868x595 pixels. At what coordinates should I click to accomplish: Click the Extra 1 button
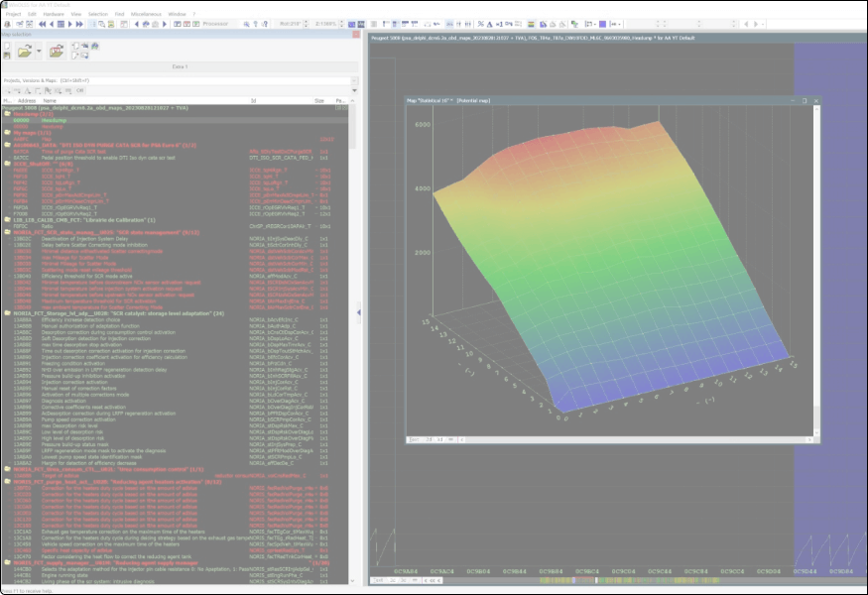pyautogui.click(x=181, y=66)
